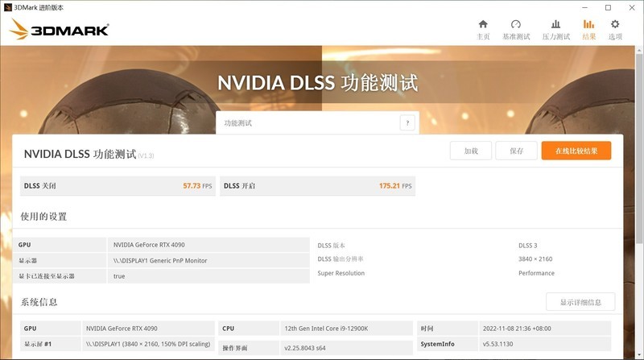This screenshot has width=644, height=360.
Task: Click the 12th Gen Intel Core i9-12900K cell
Action: pos(346,329)
